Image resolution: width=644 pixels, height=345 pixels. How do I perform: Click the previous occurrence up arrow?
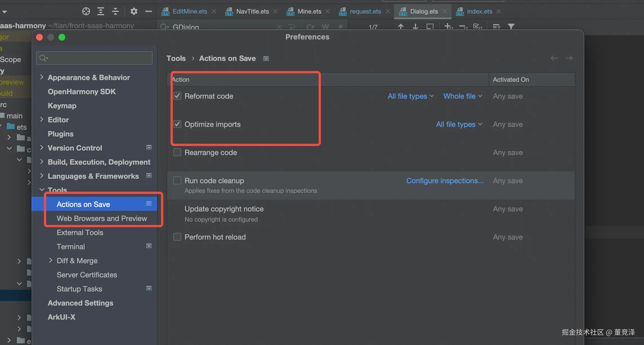[401, 26]
